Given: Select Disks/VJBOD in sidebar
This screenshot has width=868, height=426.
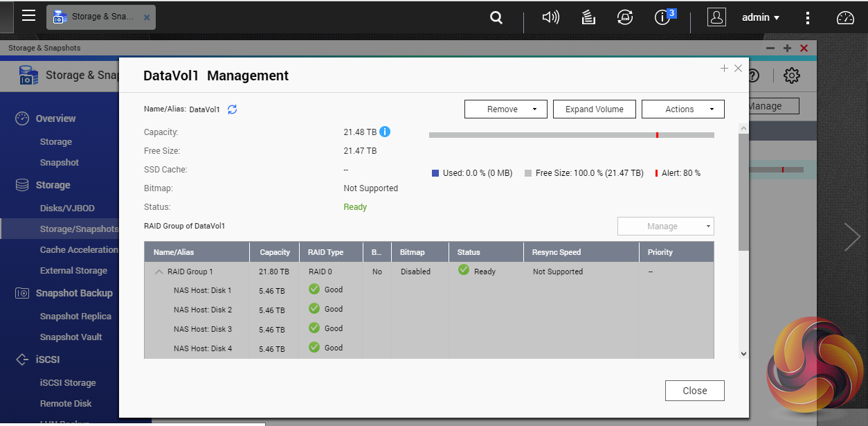Looking at the screenshot, I should (x=67, y=208).
